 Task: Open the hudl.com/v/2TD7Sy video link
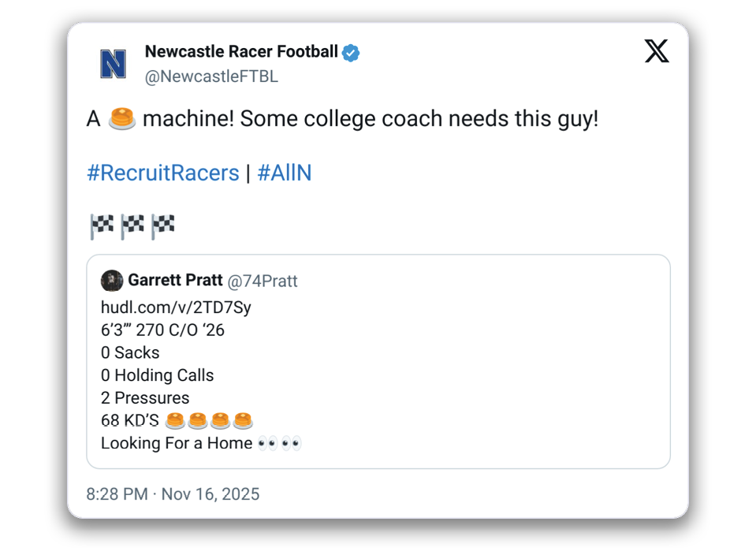pos(176,307)
